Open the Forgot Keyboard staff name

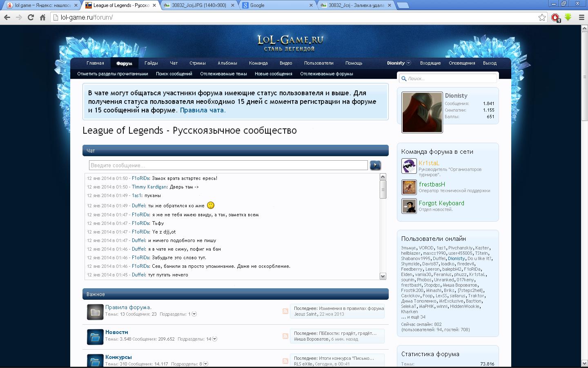441,203
